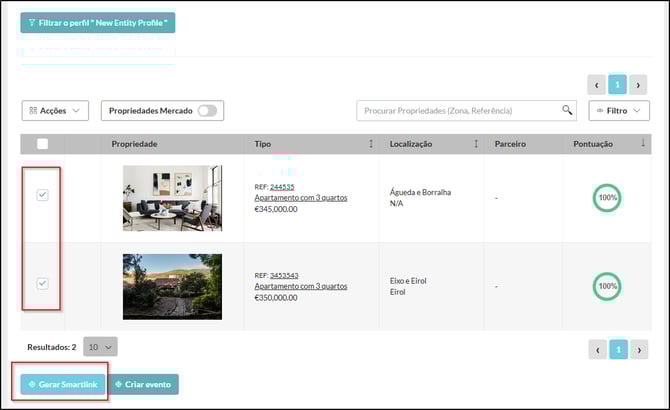Sort by Pontuação column arrow
Screen dimensions: 670x410
pyautogui.click(x=642, y=144)
